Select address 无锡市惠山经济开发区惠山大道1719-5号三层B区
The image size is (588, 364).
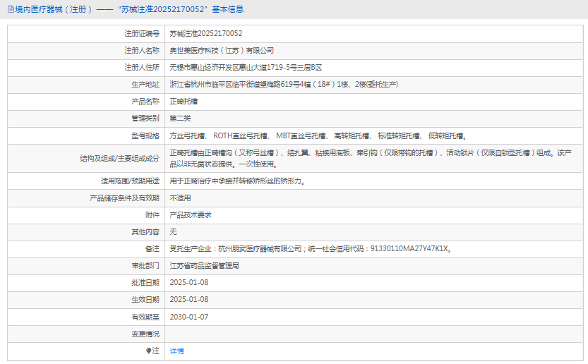(246, 68)
